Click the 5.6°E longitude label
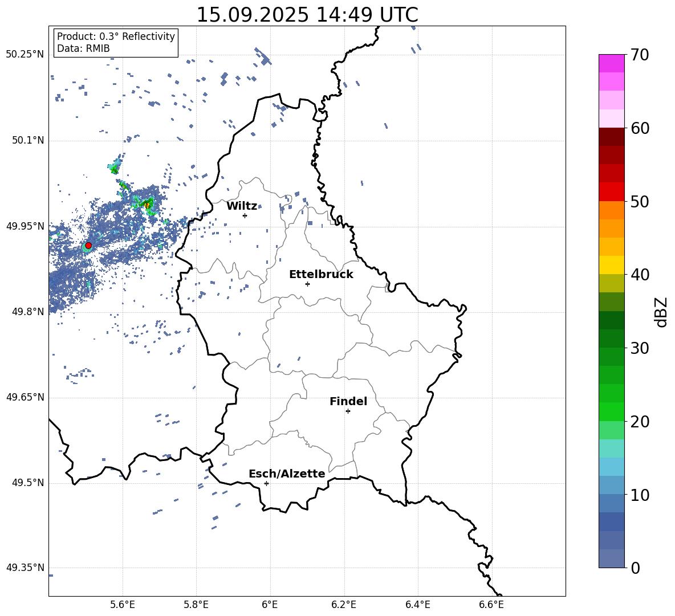Image resolution: width=675 pixels, height=616 pixels. pos(123,605)
